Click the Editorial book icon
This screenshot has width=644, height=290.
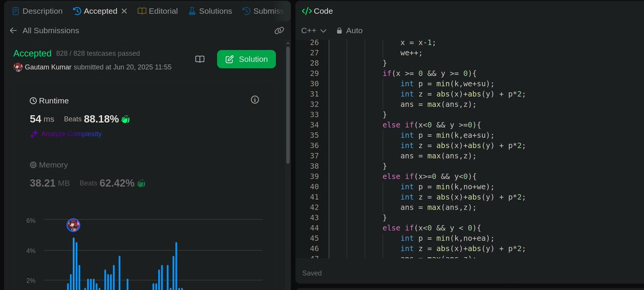pyautogui.click(x=142, y=11)
